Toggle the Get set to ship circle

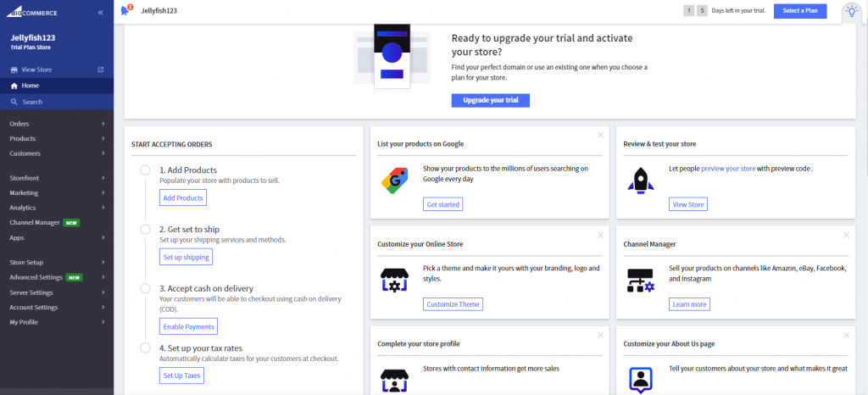[x=146, y=229]
